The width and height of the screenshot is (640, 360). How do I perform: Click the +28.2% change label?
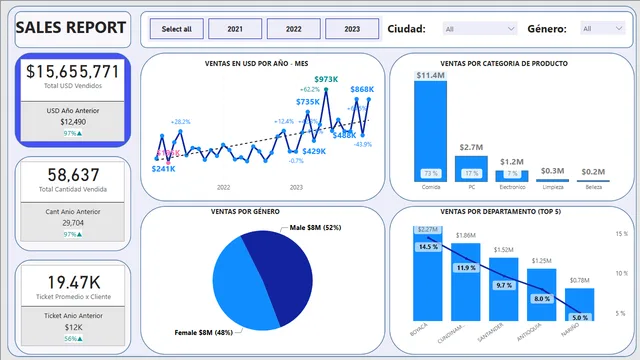pos(180,122)
